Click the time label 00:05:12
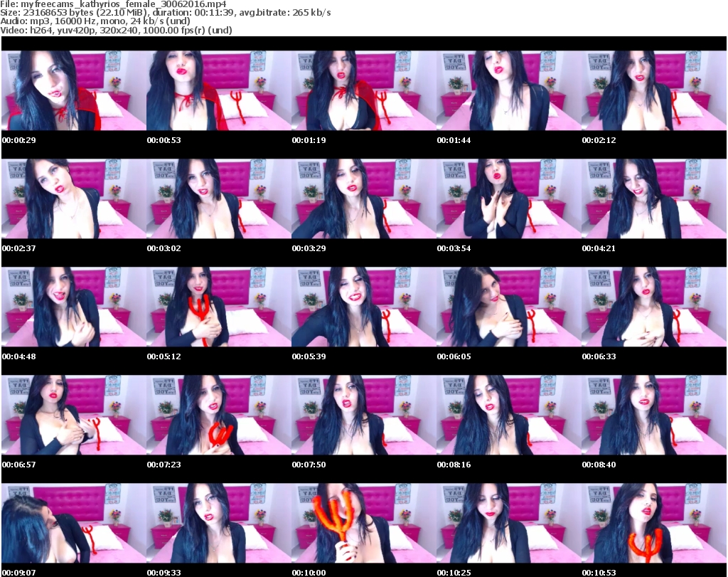The height and width of the screenshot is (577, 728). (x=164, y=356)
